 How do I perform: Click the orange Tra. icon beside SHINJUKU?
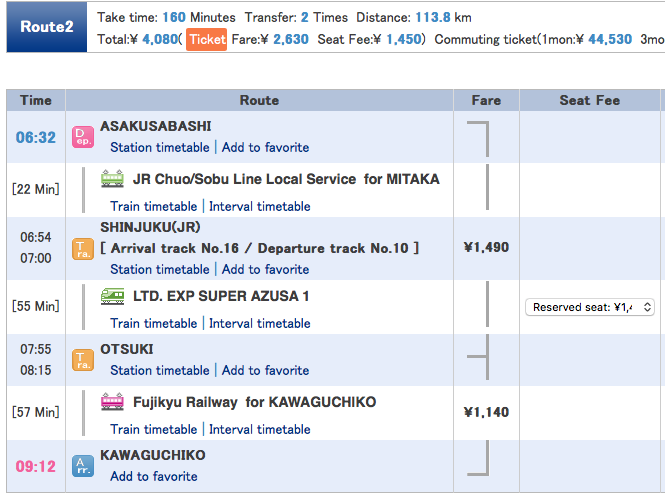[x=83, y=248]
